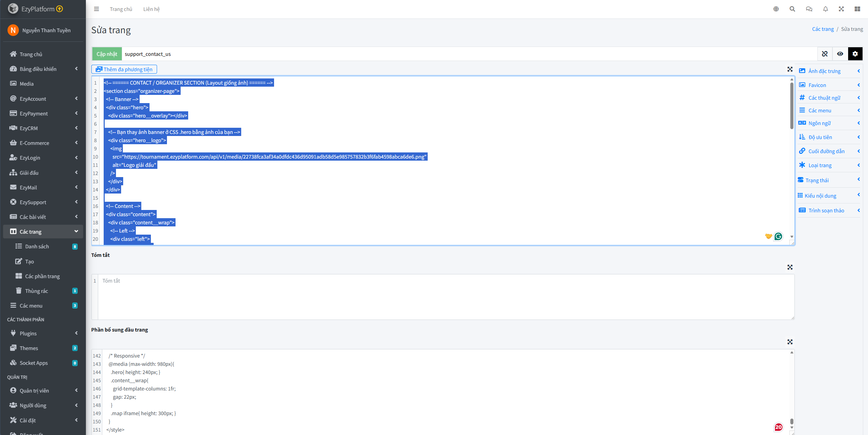Click the hamburger sidebar toggle icon

pos(96,9)
